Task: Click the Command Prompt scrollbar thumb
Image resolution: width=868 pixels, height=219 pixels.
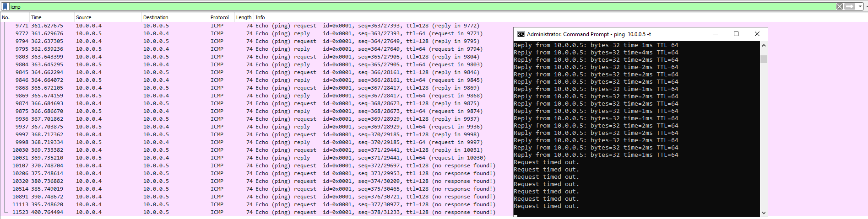Action: (x=763, y=59)
